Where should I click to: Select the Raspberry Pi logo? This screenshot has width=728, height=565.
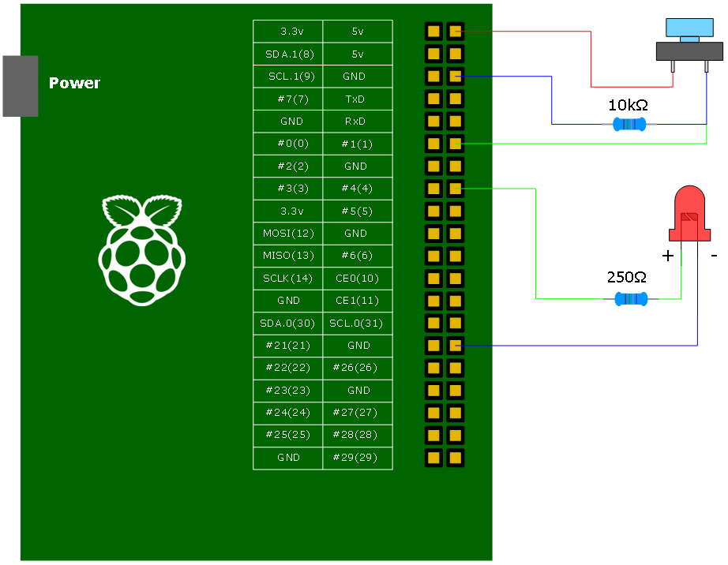coord(142,245)
